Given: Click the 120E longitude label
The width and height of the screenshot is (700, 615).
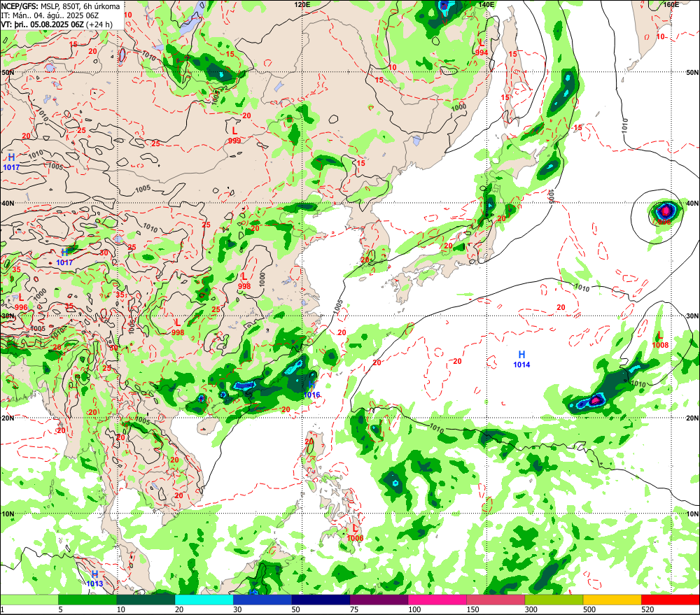Looking at the screenshot, I should pos(302,4).
